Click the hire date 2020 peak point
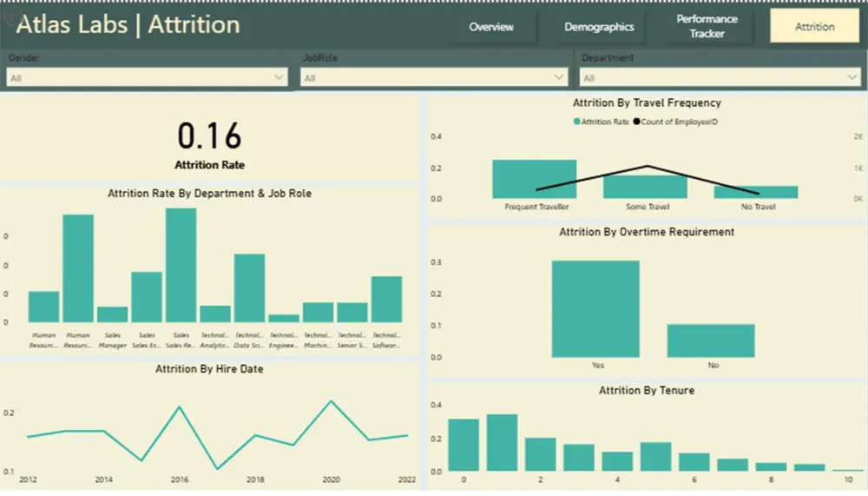The image size is (868, 496). tap(331, 401)
